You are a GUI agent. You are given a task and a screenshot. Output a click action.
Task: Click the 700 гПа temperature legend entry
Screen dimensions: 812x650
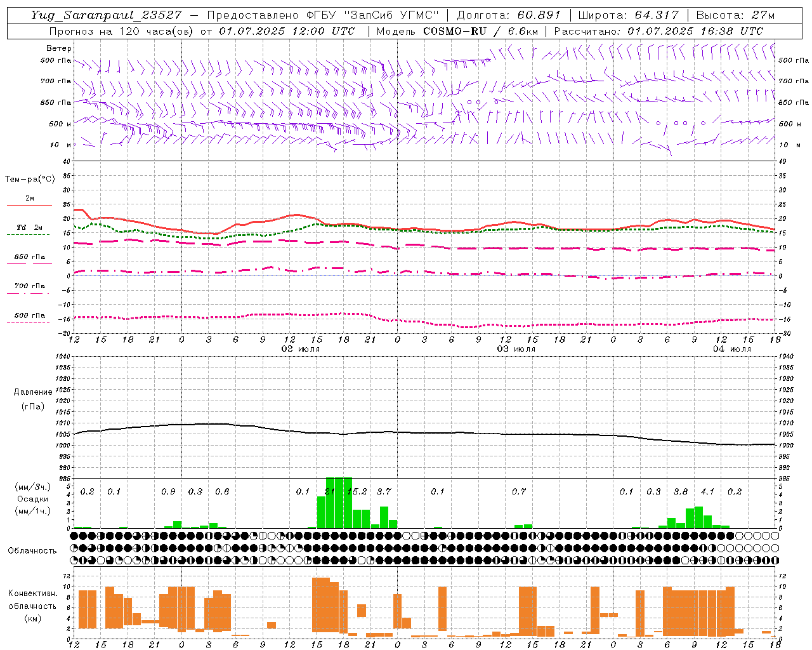point(30,286)
